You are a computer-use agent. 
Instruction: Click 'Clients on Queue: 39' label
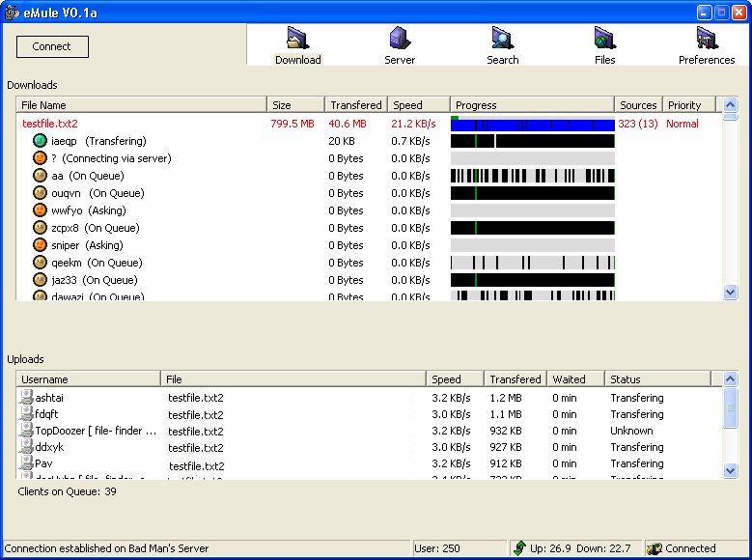coord(67,491)
